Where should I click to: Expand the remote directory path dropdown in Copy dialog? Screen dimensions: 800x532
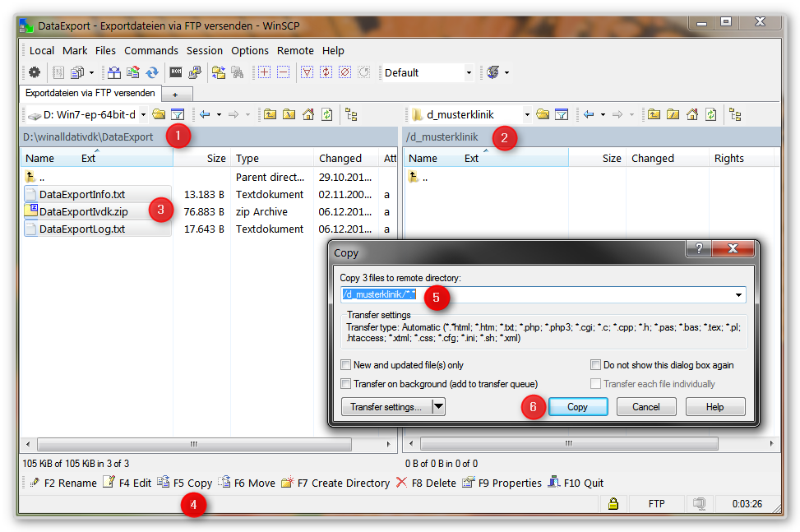(738, 294)
